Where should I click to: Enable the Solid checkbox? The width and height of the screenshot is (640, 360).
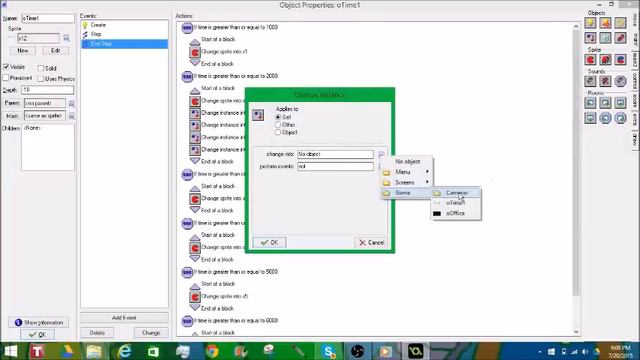point(40,68)
